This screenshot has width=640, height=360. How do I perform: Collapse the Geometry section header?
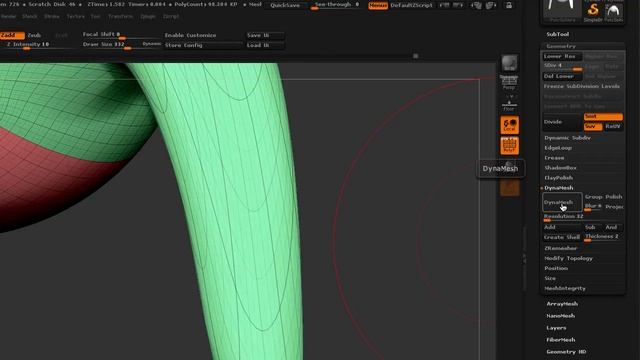[561, 46]
